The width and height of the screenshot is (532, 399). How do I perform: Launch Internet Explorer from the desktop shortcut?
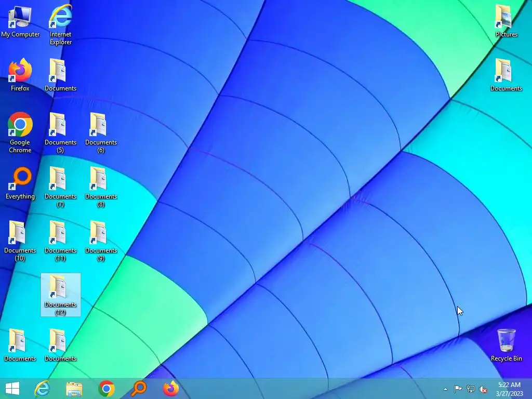point(61,25)
